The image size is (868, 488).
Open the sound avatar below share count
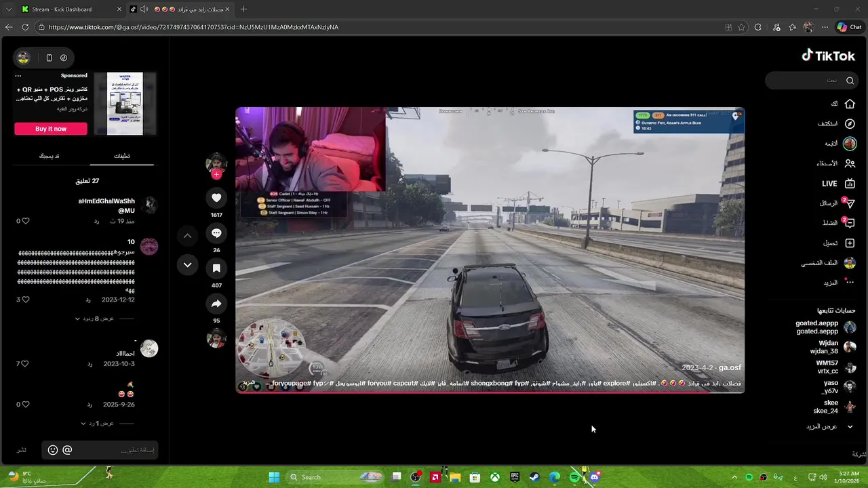[216, 339]
